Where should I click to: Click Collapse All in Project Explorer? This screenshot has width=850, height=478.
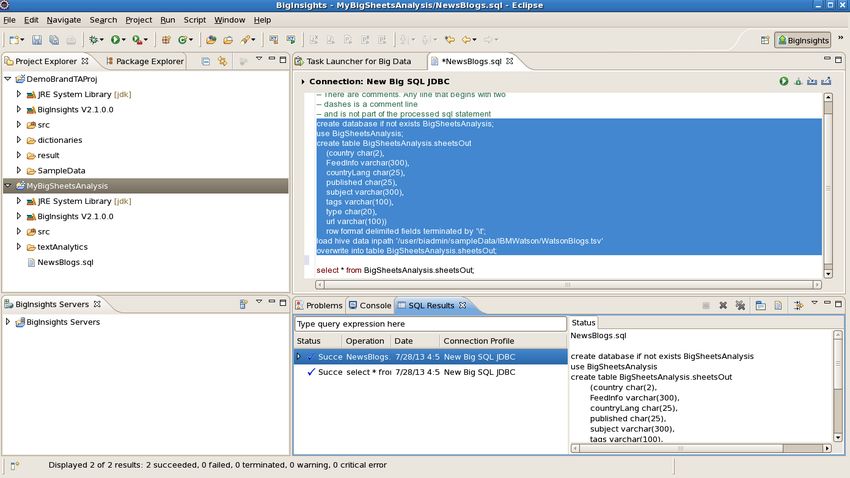click(205, 61)
